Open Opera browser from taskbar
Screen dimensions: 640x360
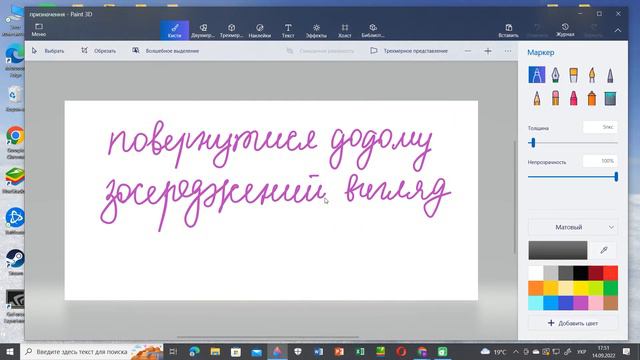point(401,351)
